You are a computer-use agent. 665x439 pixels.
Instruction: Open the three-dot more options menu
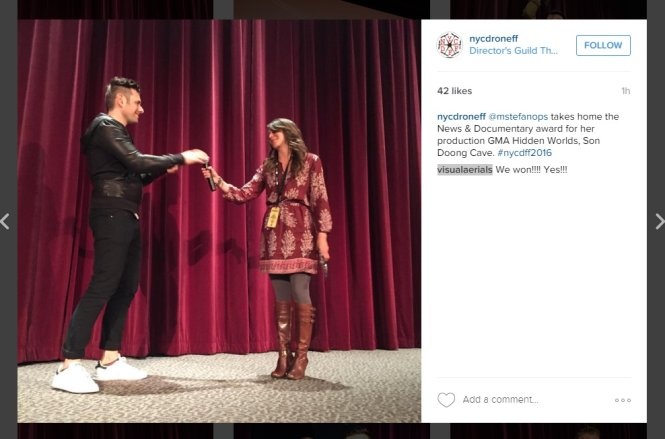pyautogui.click(x=623, y=400)
